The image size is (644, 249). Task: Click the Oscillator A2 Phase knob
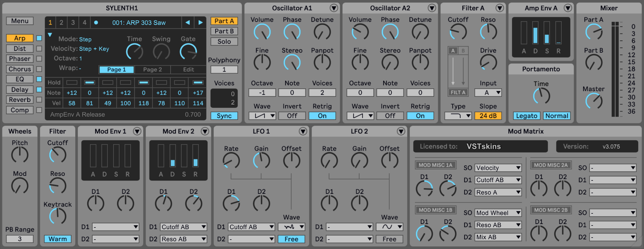[x=390, y=32]
